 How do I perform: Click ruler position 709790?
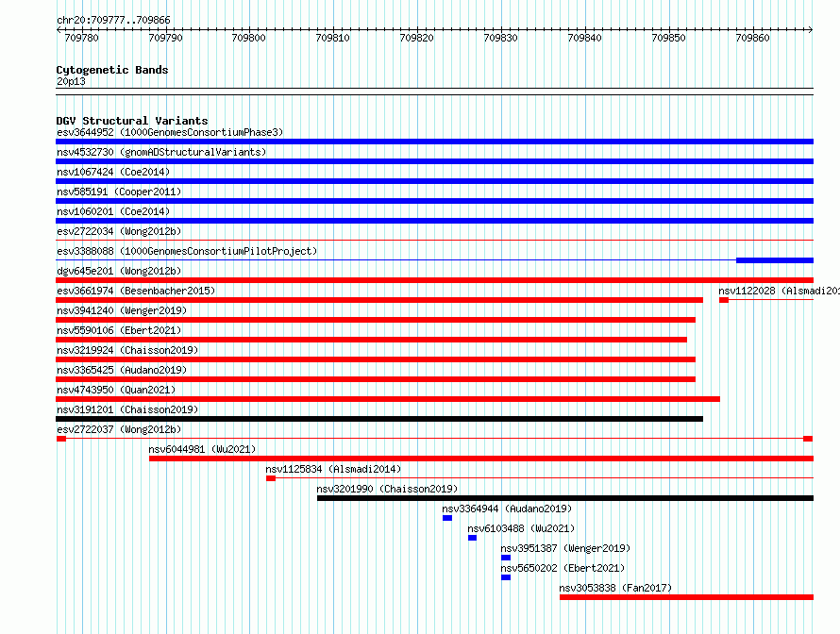click(x=165, y=38)
